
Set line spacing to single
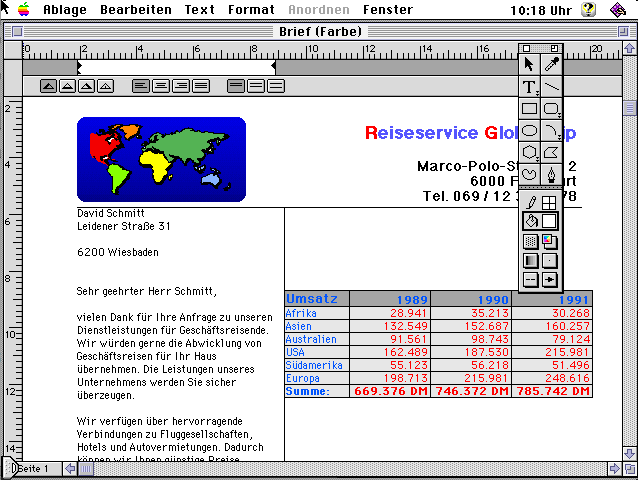[x=236, y=86]
